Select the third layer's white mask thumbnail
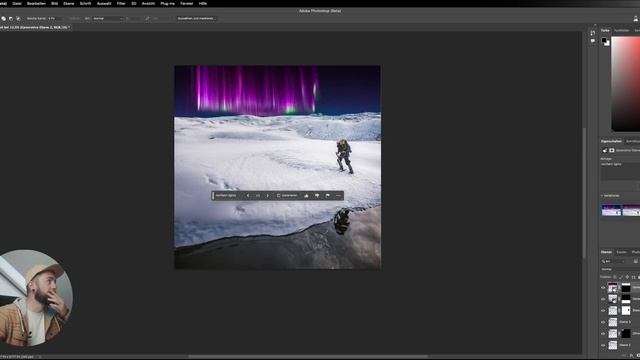Image resolution: width=640 pixels, height=360 pixels. coord(626,311)
